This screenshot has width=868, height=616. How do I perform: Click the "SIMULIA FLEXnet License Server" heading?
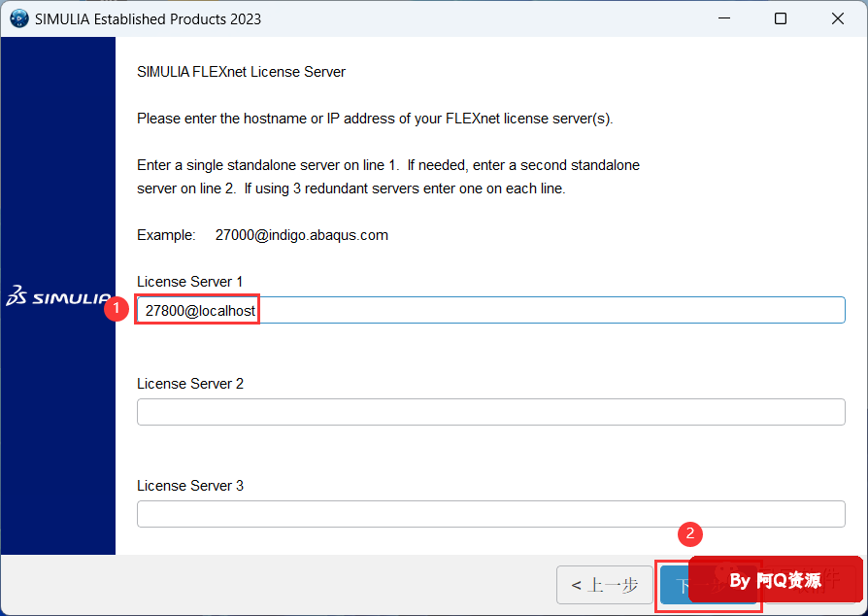pos(241,72)
